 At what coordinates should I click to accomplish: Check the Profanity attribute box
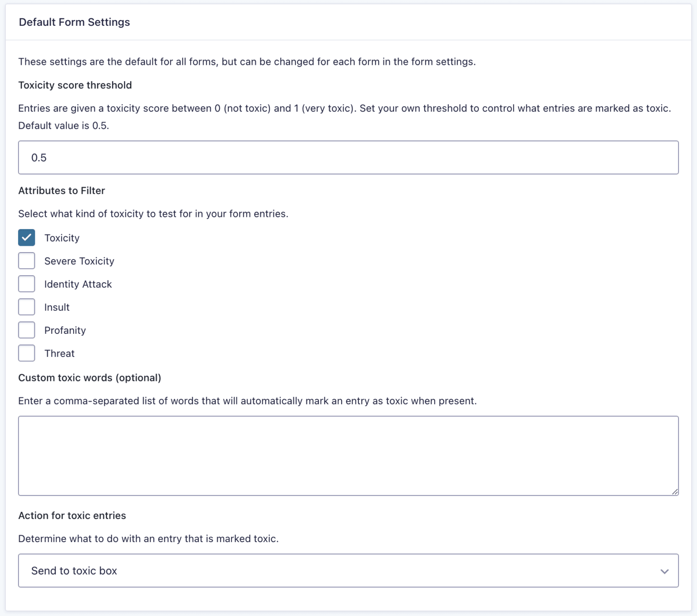click(26, 330)
